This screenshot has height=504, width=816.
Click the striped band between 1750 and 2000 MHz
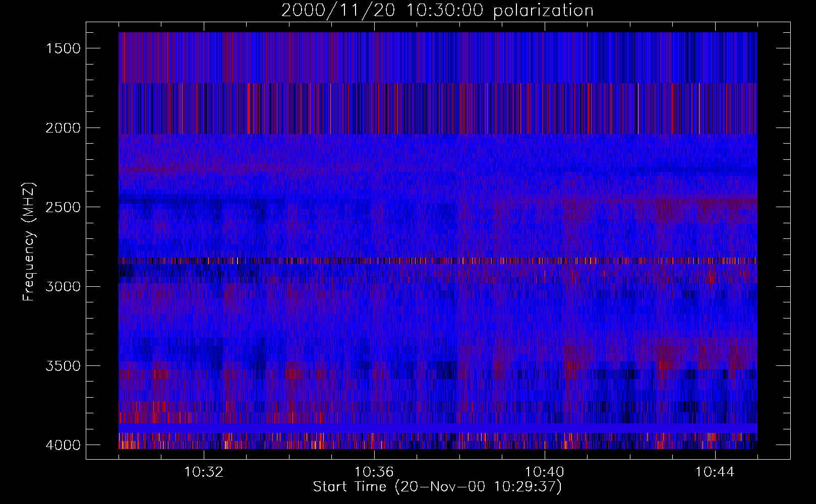438,109
